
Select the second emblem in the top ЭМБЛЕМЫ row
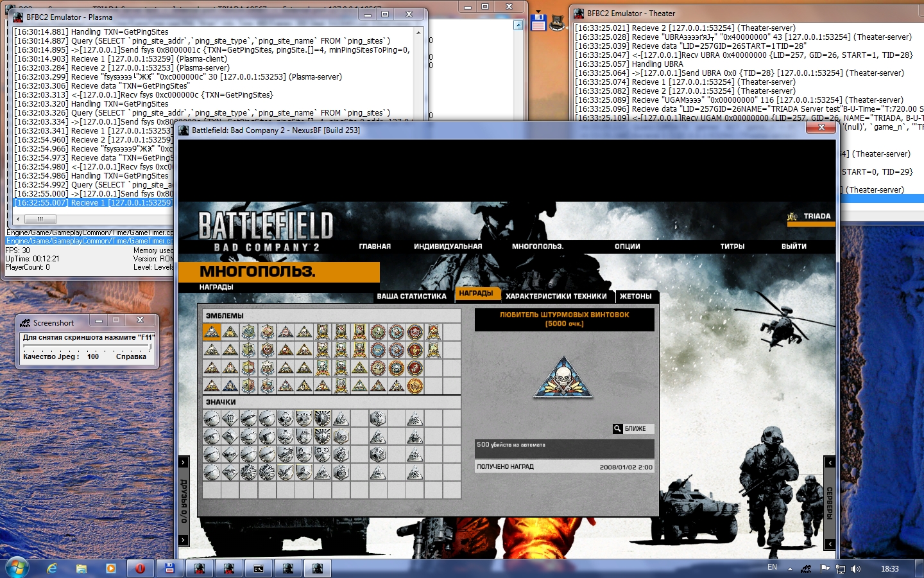pyautogui.click(x=230, y=331)
